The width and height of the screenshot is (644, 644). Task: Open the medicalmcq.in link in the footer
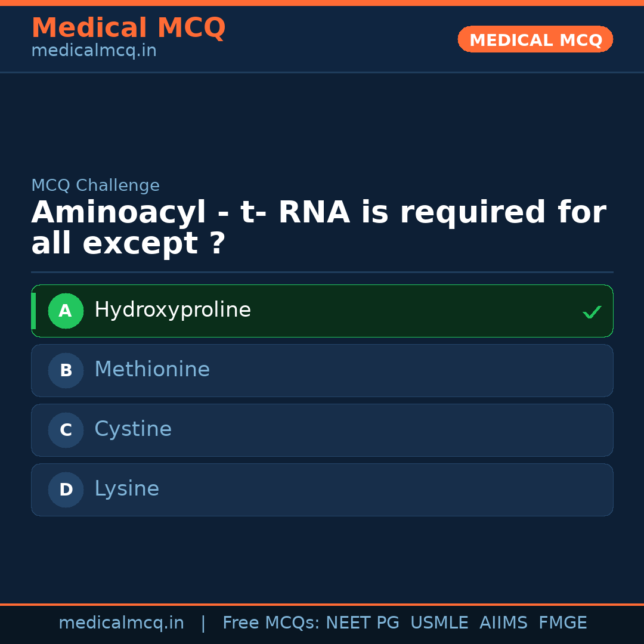tap(121, 623)
